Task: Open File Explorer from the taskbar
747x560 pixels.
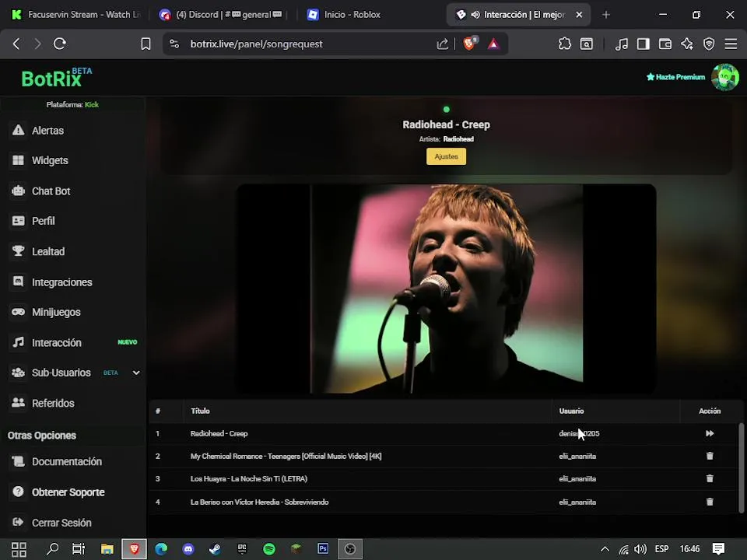Action: [107, 549]
